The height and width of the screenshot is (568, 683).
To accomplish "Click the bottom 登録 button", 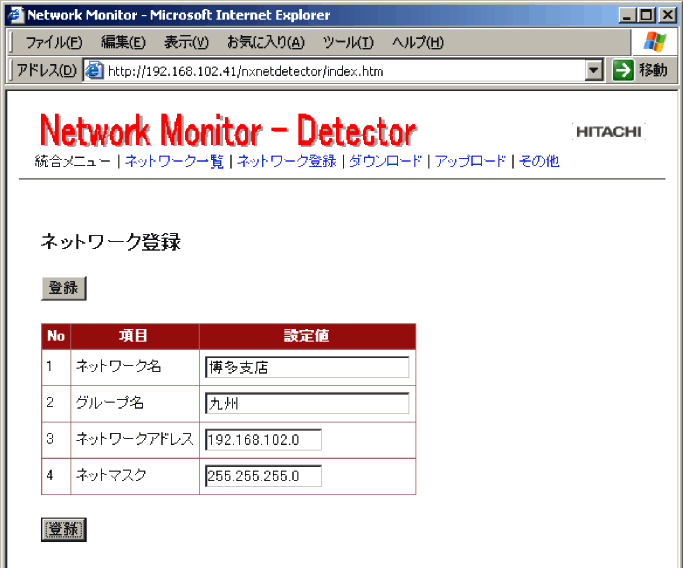I will (x=64, y=529).
